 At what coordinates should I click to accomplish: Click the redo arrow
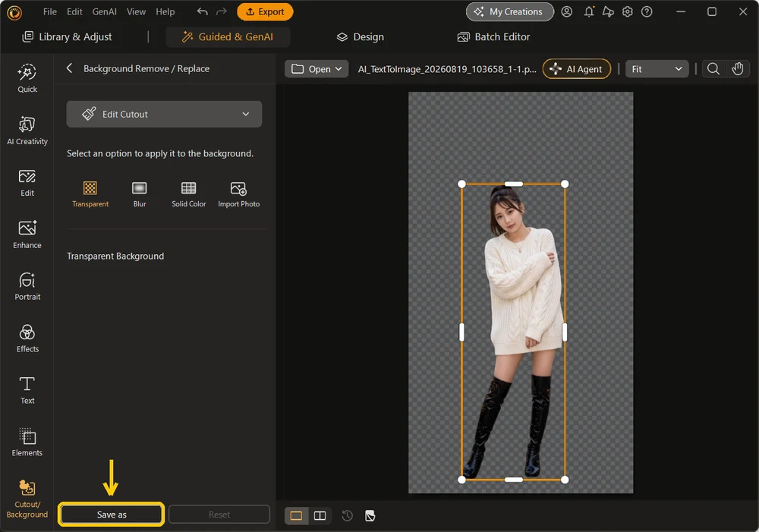coord(221,11)
